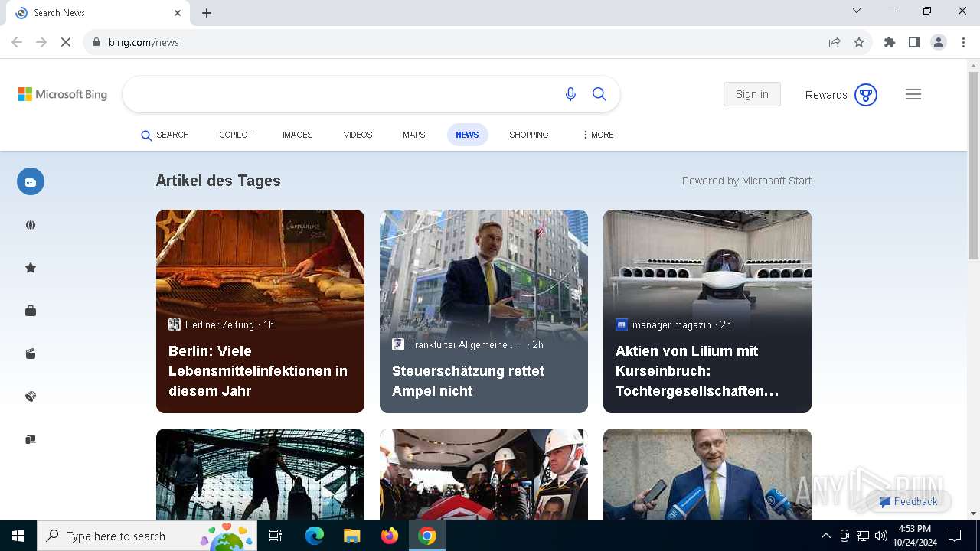The height and width of the screenshot is (551, 980).
Task: Expand the Chrome tab search chevron
Action: click(x=857, y=11)
